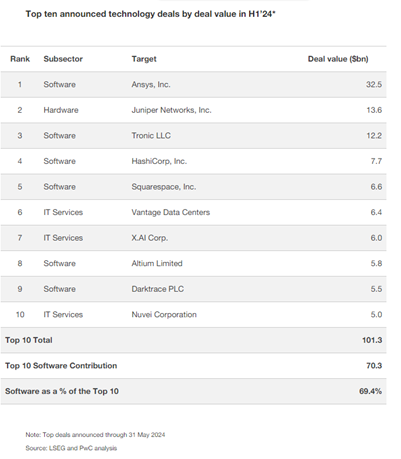
Task: Click the Subsector column header
Action: 63,59
